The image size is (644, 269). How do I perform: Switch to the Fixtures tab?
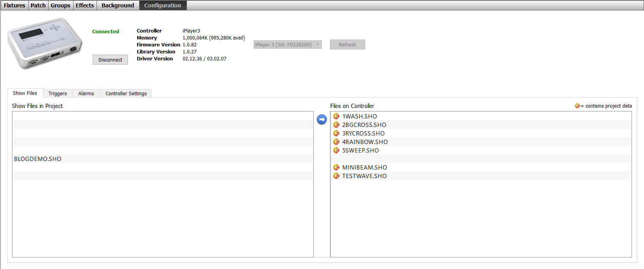14,5
